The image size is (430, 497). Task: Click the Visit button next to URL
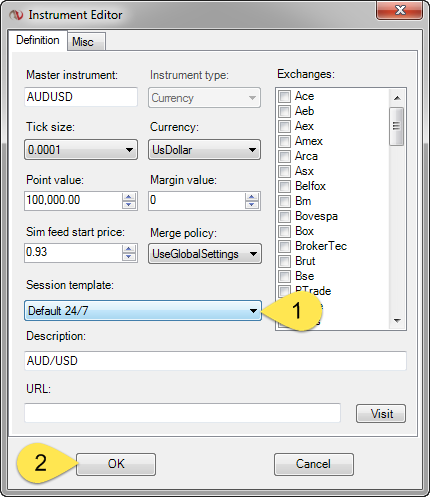tap(381, 414)
